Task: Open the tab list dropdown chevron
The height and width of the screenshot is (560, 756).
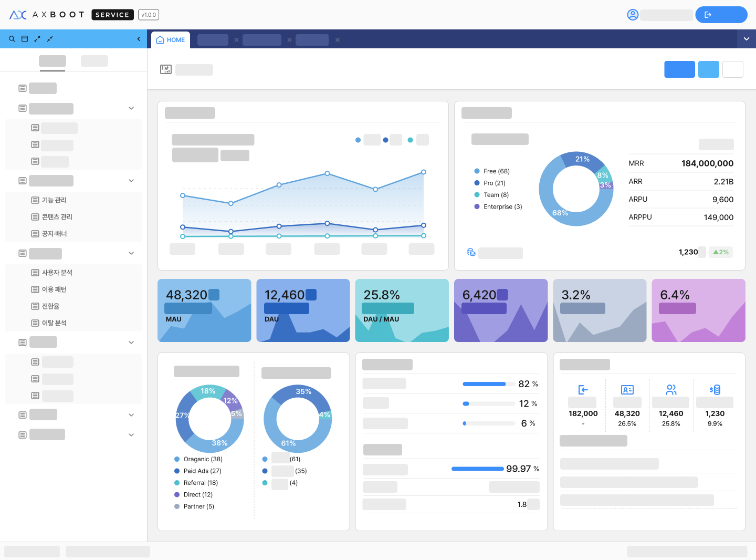Action: 746,39
